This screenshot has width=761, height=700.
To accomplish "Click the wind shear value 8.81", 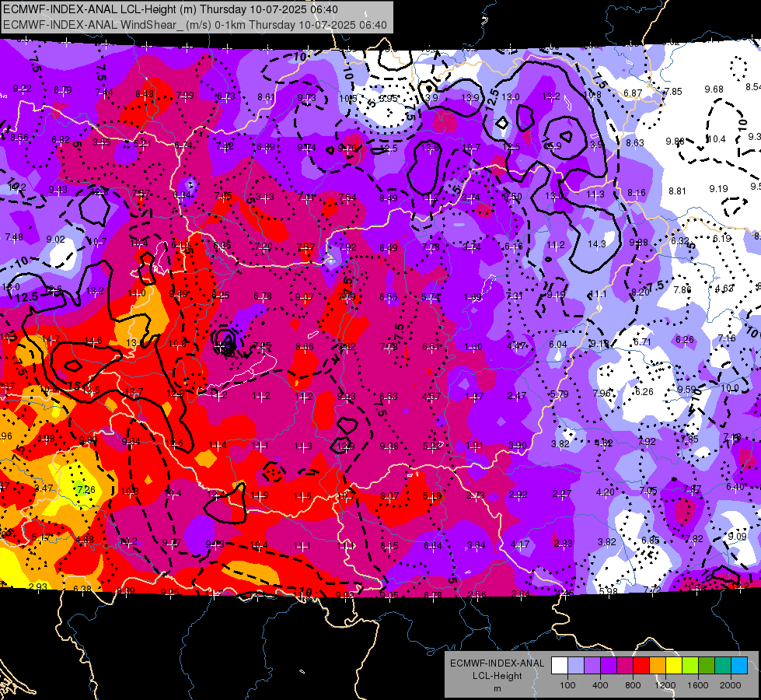I will coord(677,191).
